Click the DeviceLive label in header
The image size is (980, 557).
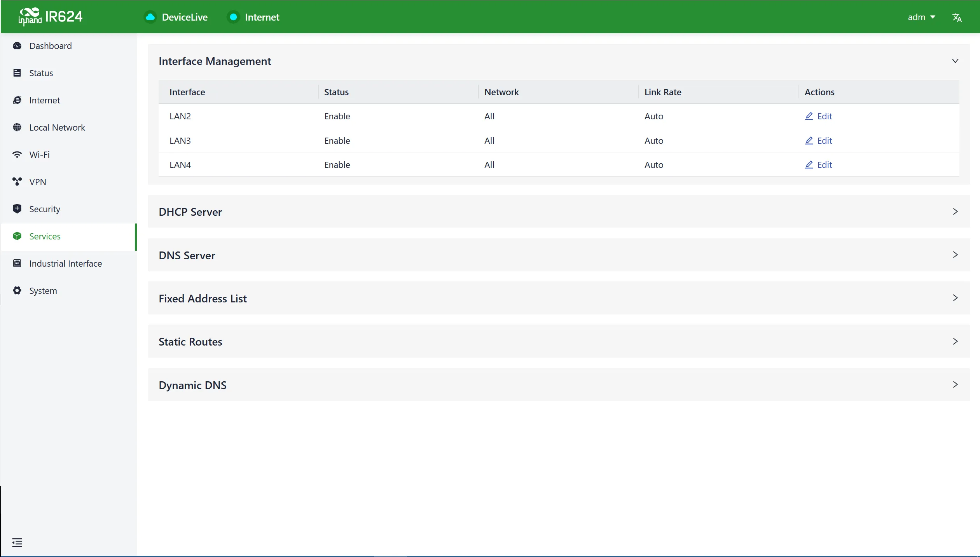coord(185,17)
